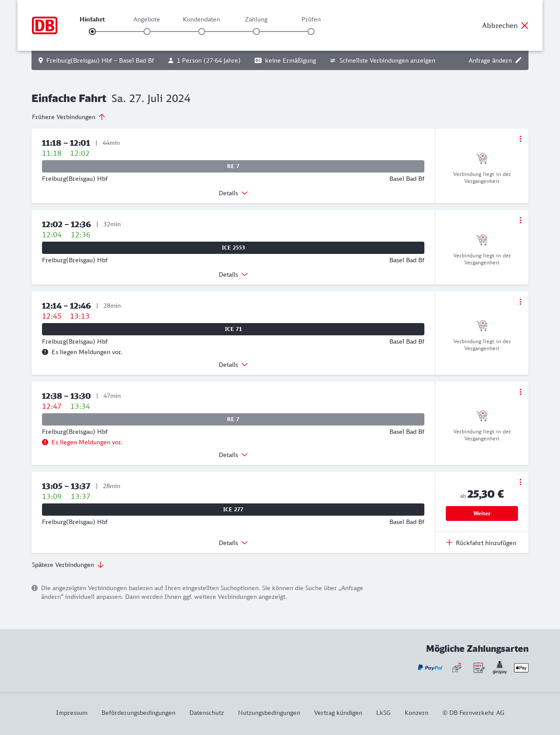Click the giropay payment icon
This screenshot has height=735, width=560.
[x=500, y=668]
